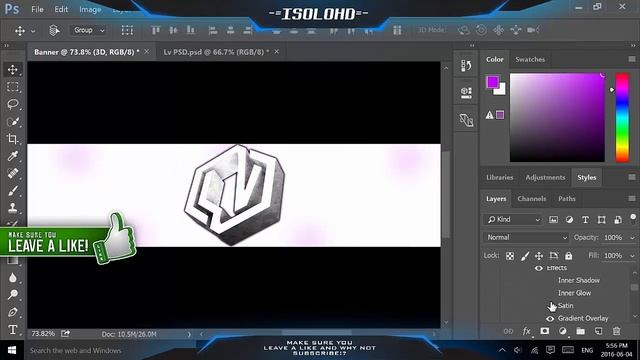Image resolution: width=640 pixels, height=360 pixels.
Task: Toggle Satin effect visibility
Action: [x=550, y=306]
